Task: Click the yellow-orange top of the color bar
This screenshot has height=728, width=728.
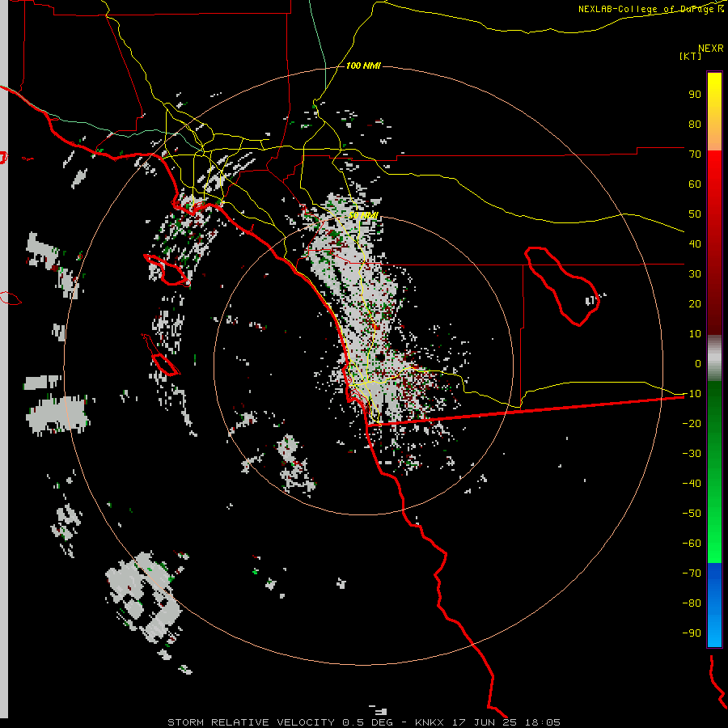Action: pos(714,112)
